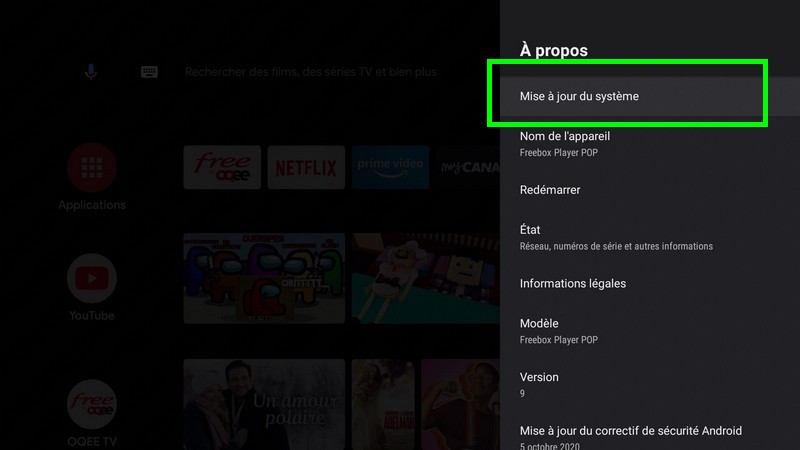
Task: Open Mise à jour du système
Action: click(649, 96)
